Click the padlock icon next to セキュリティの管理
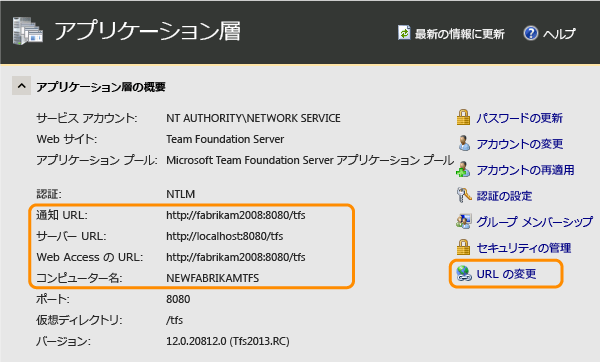Screen dimensions: 600x362 [x=463, y=247]
